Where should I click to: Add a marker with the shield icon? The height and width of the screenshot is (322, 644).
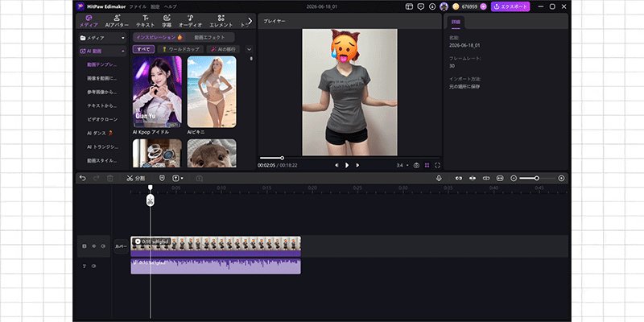point(162,178)
